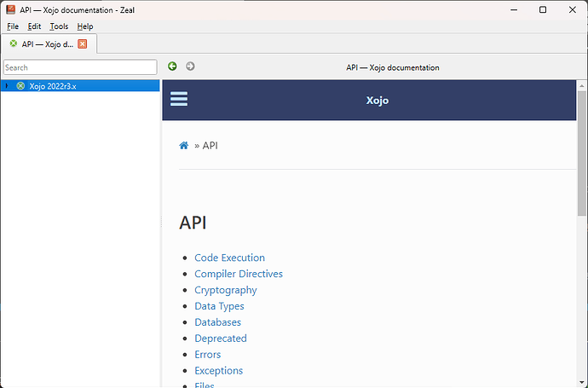Open the Exceptions link
Screen dimensions: 588x388
pyautogui.click(x=219, y=371)
